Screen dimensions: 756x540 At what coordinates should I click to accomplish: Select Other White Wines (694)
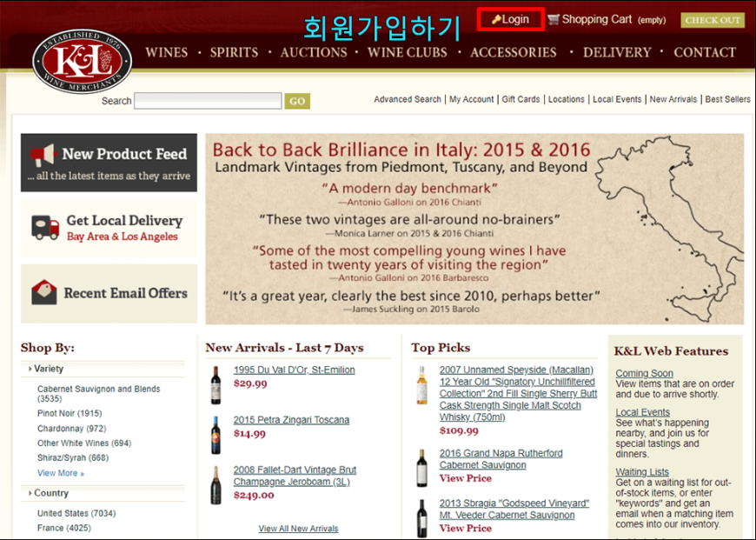[84, 443]
